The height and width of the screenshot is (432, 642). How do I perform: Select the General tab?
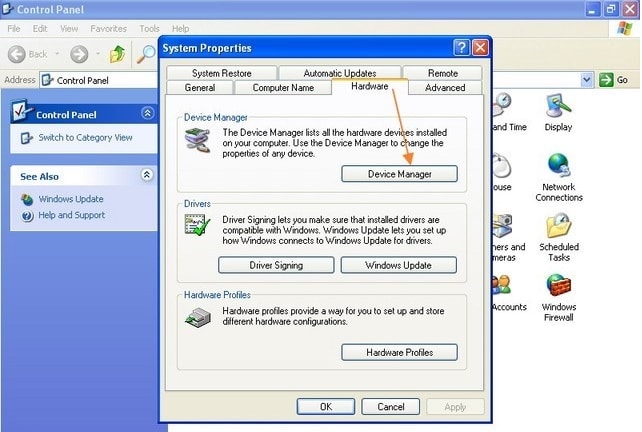click(200, 88)
